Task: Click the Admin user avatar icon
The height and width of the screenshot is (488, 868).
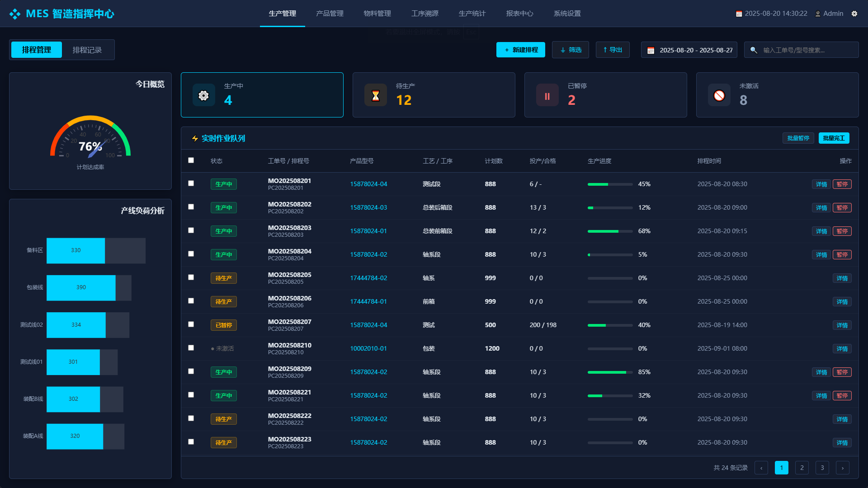Action: (818, 14)
